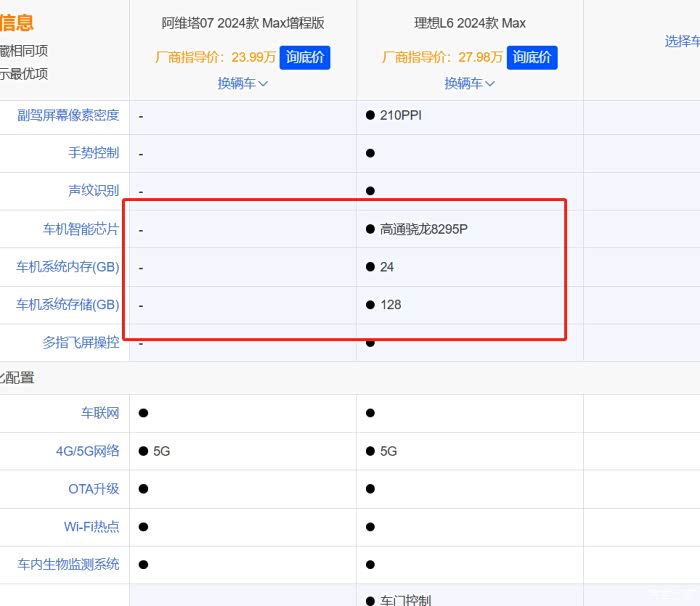Select 车门控制 text in 理想L6 column
Image resolution: width=700 pixels, height=606 pixels.
tap(405, 600)
